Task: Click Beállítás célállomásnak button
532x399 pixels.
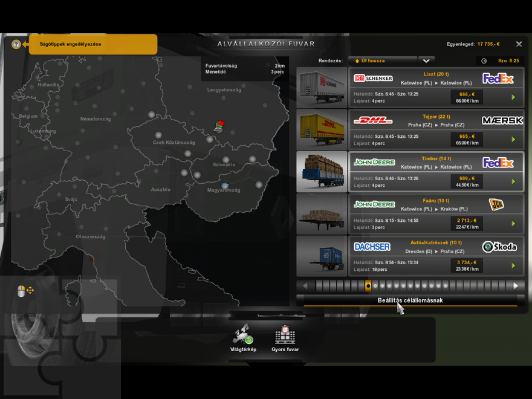Action: pos(410,300)
